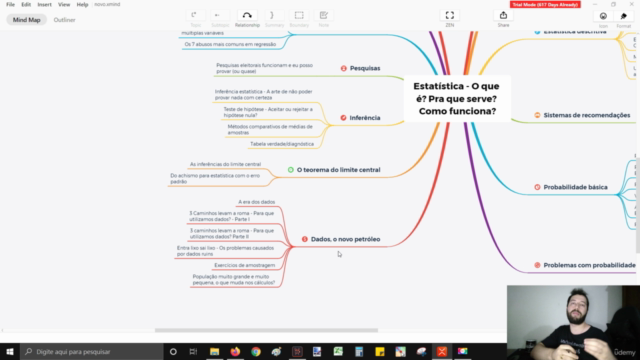Open Firefox from the taskbar
This screenshot has width=640, height=360.
pos(235,351)
